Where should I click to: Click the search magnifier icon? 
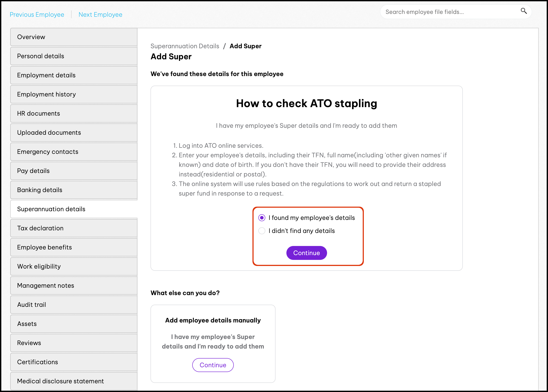[524, 11]
